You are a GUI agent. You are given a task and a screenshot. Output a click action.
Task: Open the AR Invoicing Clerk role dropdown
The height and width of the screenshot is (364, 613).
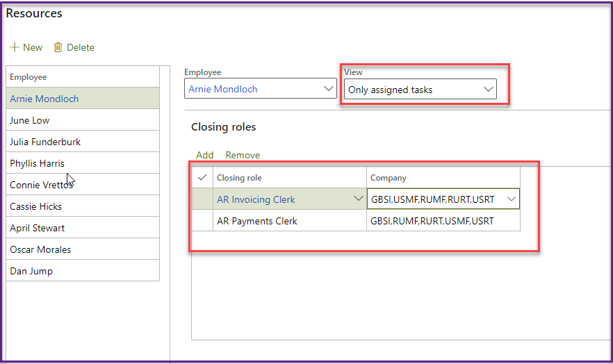pos(359,199)
